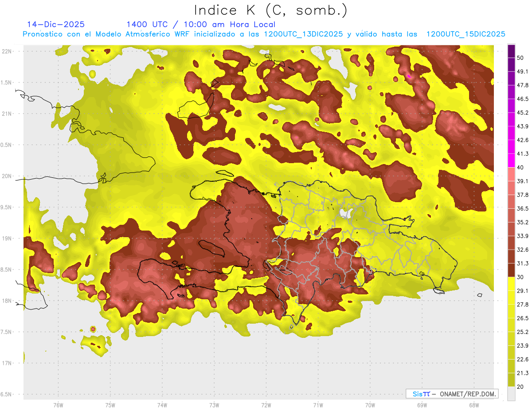Click the 72W longitude axis label

266,405
